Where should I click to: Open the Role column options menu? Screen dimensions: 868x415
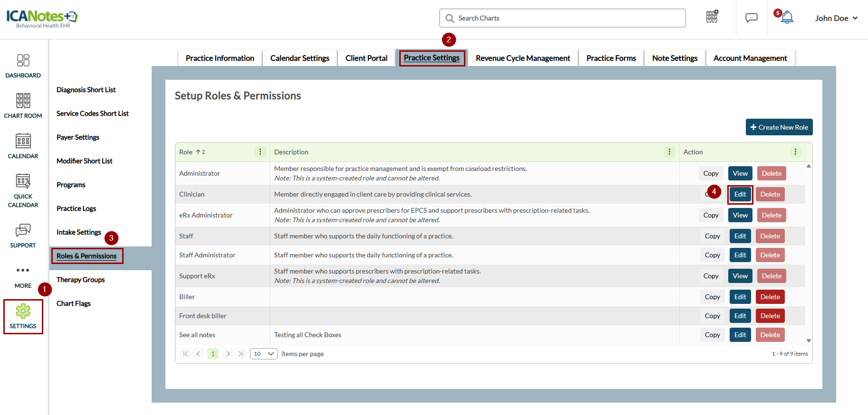(260, 152)
